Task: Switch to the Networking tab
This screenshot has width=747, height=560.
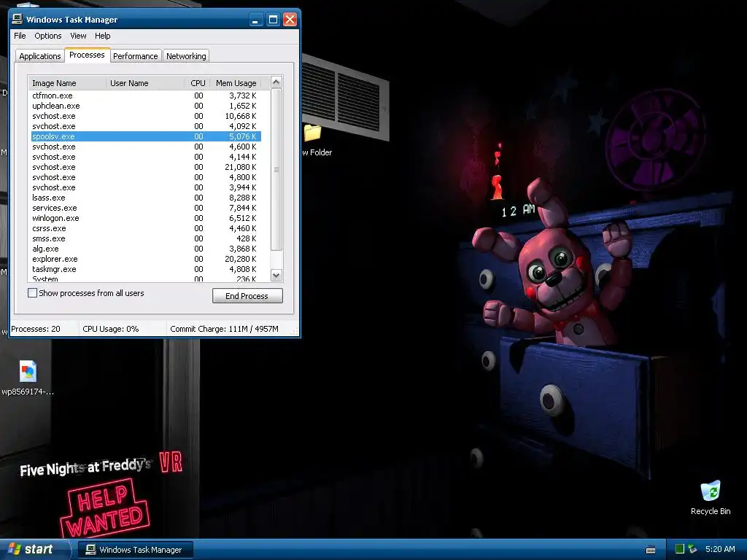Action: click(186, 56)
